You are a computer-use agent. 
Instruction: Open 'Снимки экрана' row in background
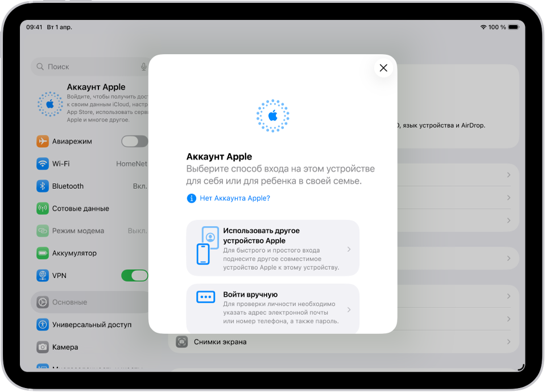coord(344,342)
